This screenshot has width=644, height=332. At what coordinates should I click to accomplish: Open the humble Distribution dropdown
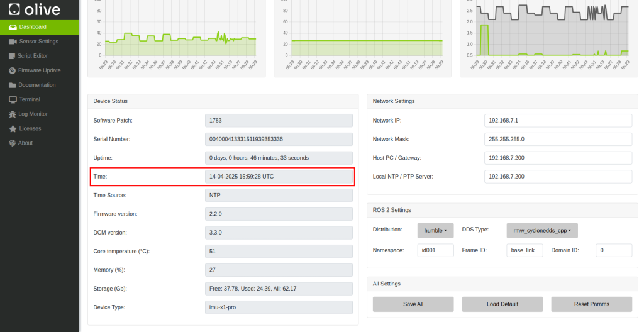(x=435, y=231)
